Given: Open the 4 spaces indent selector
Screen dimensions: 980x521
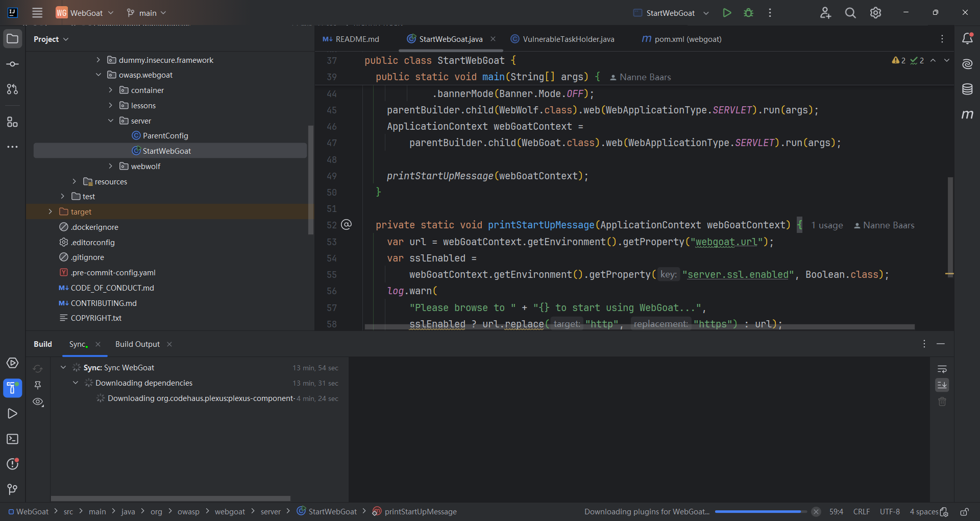Looking at the screenshot, I should pos(924,512).
